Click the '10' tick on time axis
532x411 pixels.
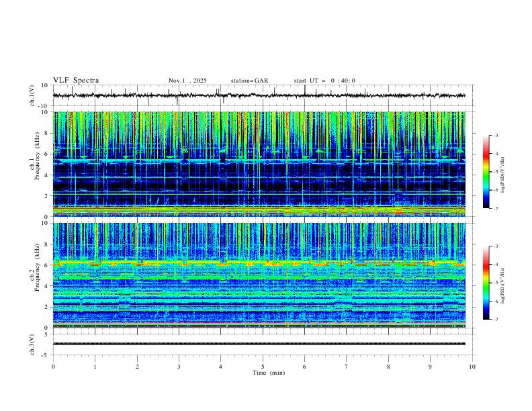[472, 367]
